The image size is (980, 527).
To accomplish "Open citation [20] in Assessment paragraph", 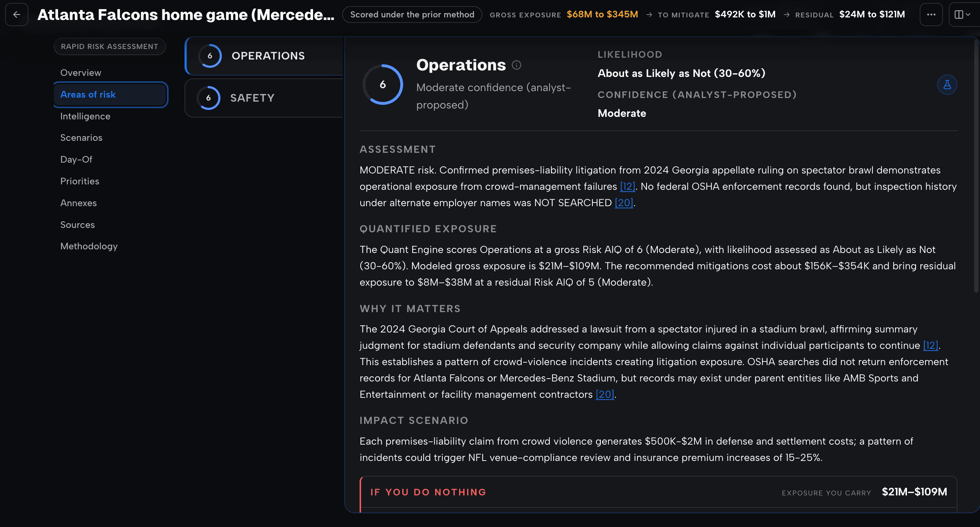I will pos(624,203).
